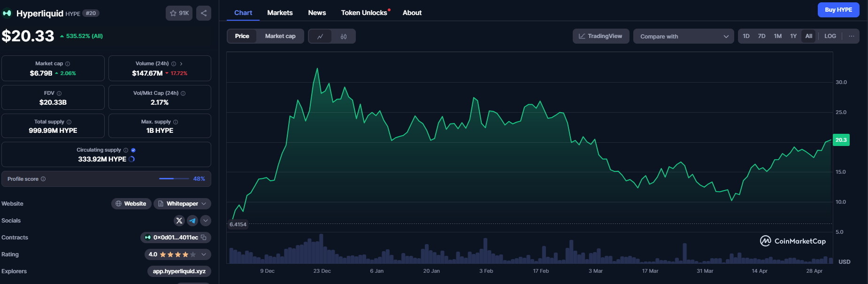Open Volume (24h) details arrow

(181, 64)
